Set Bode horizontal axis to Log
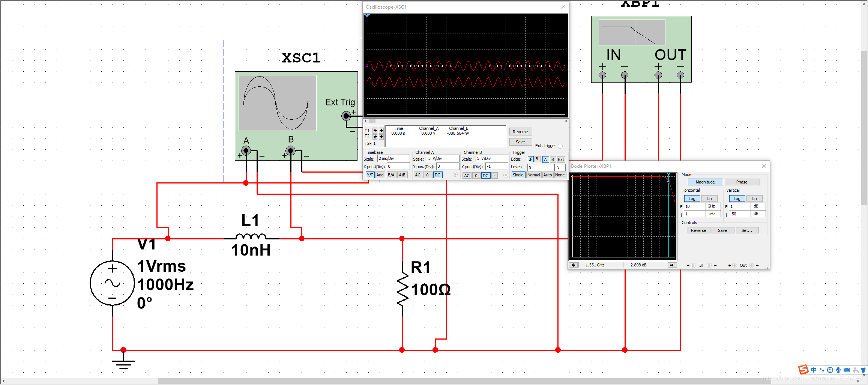Screen dimensions: 868x385 692,199
